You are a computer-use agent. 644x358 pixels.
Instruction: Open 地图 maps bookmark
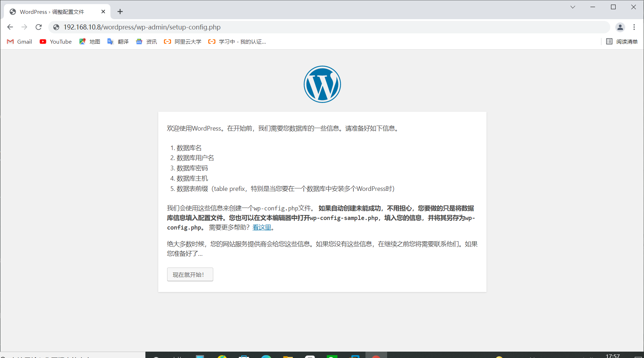coord(90,42)
